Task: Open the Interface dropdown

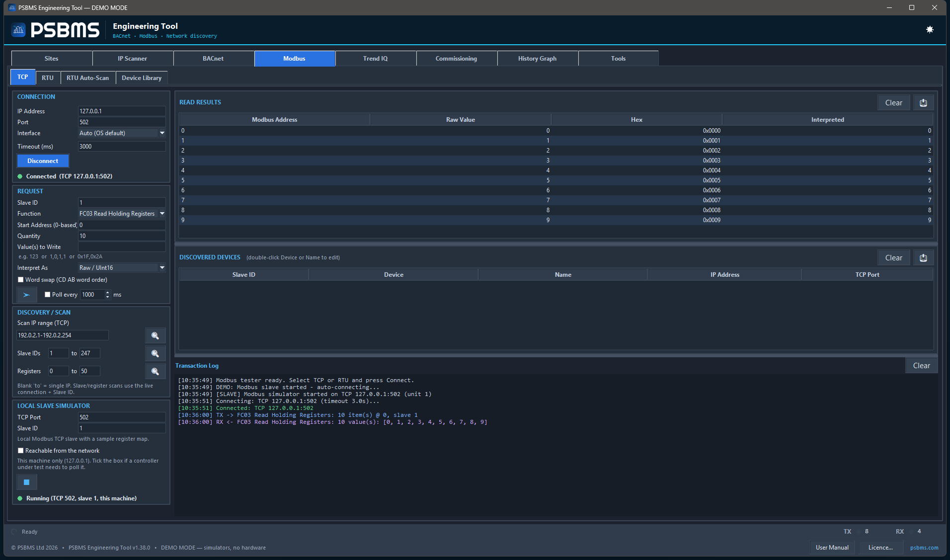Action: coord(162,133)
